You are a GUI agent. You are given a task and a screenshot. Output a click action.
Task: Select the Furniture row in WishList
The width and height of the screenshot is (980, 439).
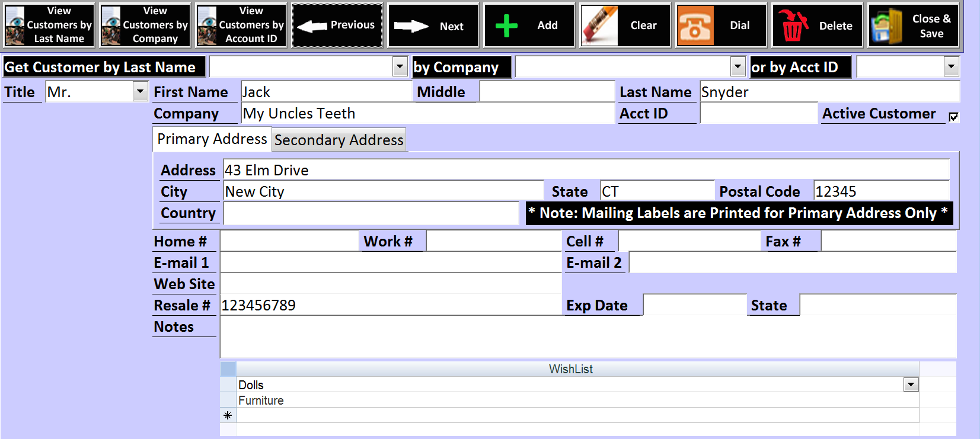click(x=261, y=400)
